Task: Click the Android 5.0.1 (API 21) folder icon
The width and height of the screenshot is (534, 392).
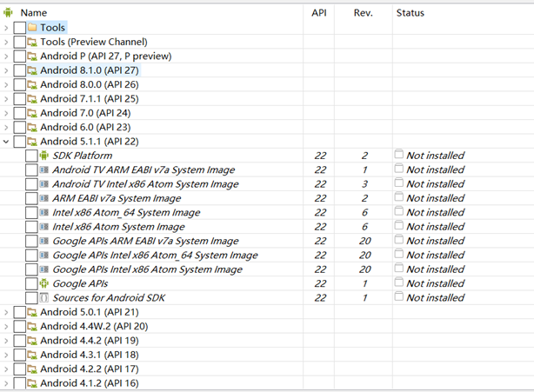Action: point(32,312)
